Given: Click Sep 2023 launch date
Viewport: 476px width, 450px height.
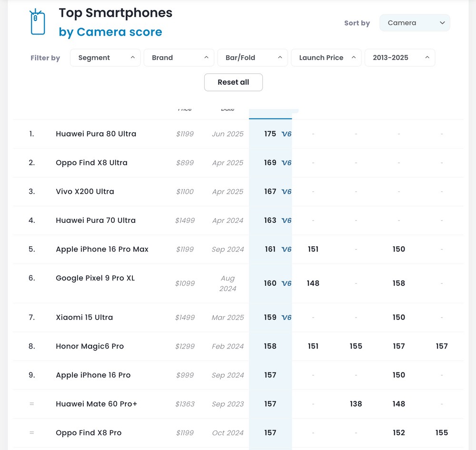Looking at the screenshot, I should (x=228, y=404).
